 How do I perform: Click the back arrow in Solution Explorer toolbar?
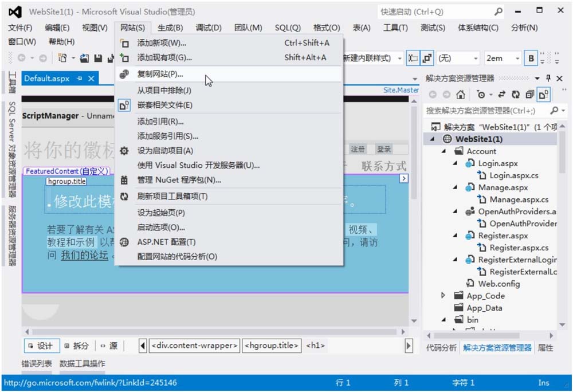[433, 95]
